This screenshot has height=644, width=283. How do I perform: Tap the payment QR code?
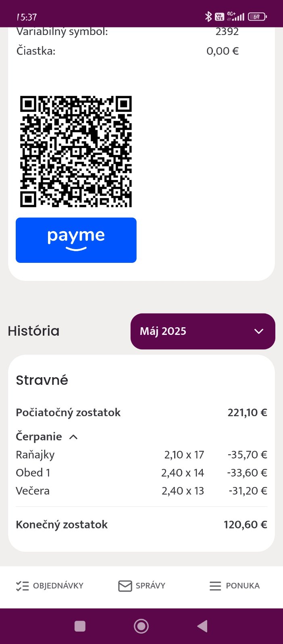(x=76, y=151)
